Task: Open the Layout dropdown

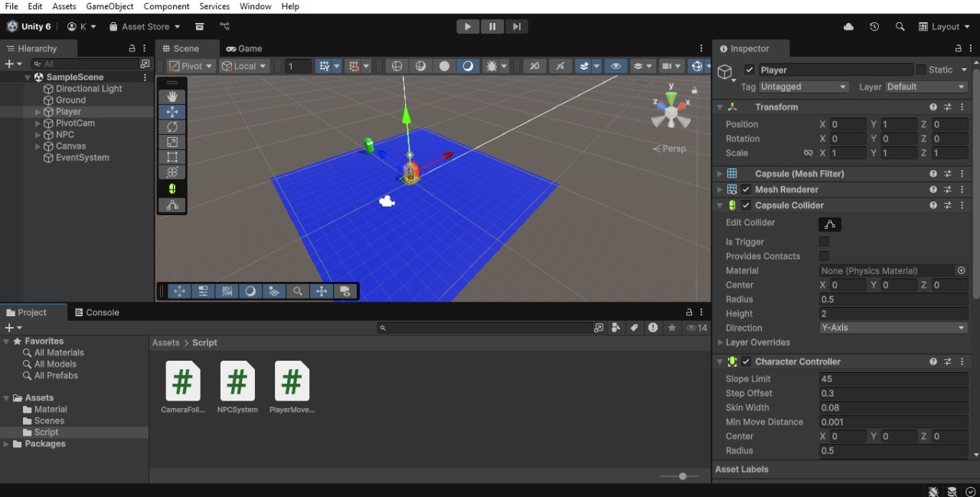Action: click(x=945, y=27)
